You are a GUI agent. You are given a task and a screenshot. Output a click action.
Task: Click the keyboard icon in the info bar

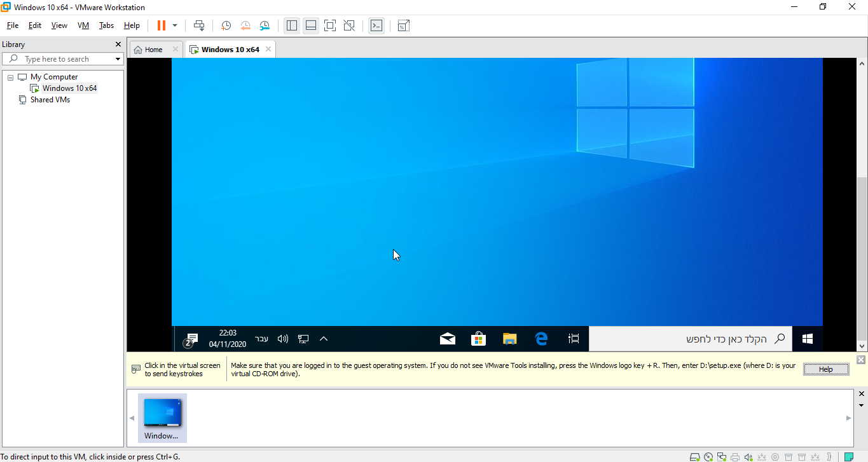click(136, 369)
